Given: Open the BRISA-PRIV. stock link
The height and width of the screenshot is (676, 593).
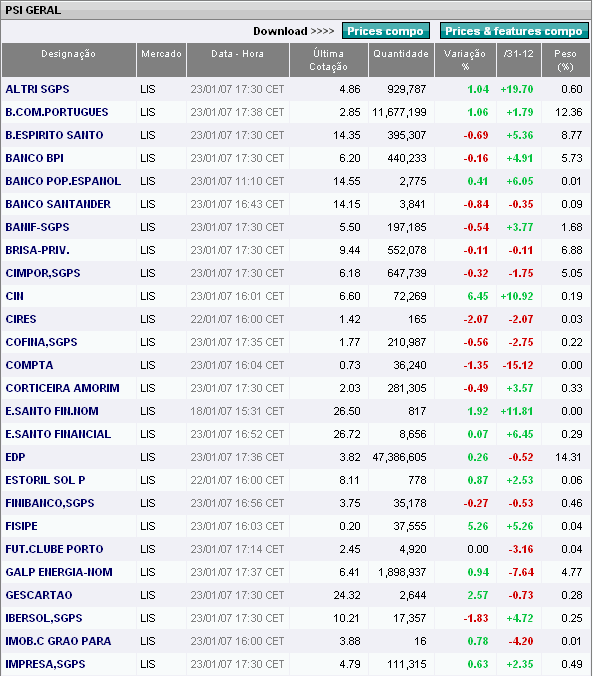Looking at the screenshot, I should [x=38, y=250].
